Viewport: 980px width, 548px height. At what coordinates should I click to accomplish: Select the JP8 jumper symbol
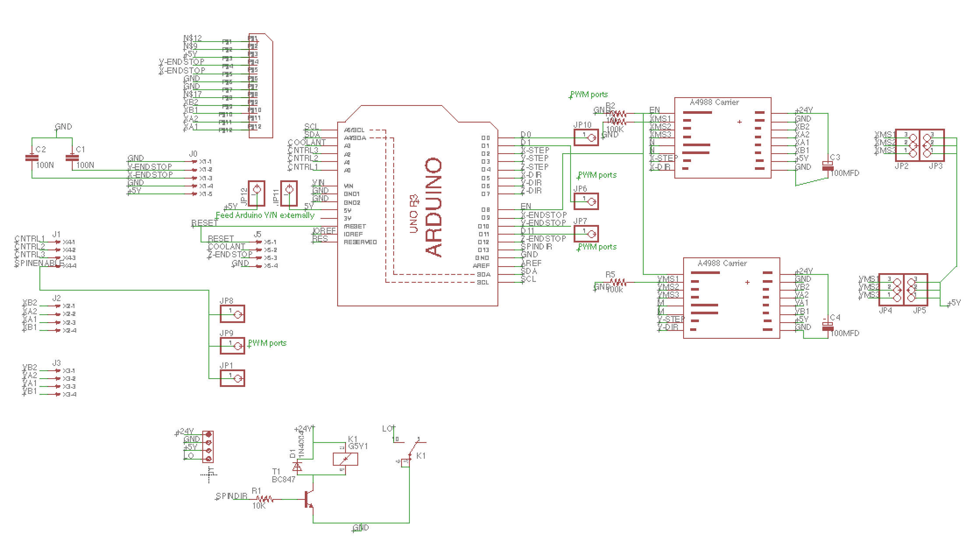(x=232, y=314)
